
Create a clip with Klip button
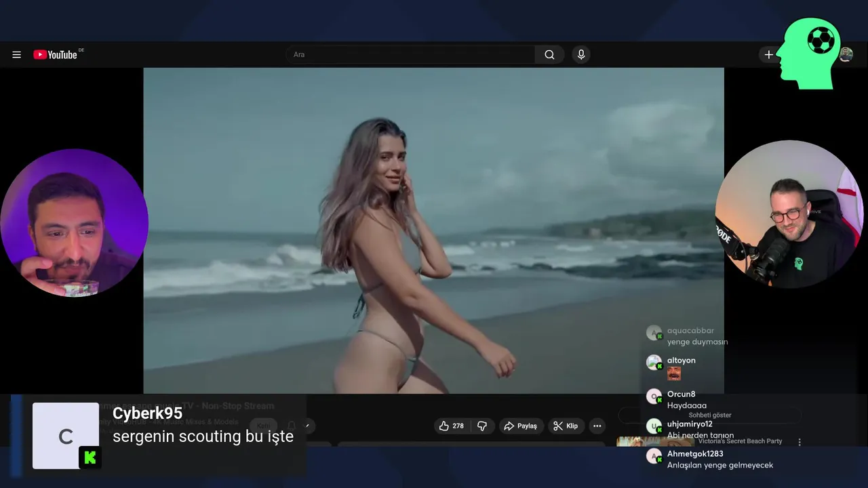coord(566,426)
